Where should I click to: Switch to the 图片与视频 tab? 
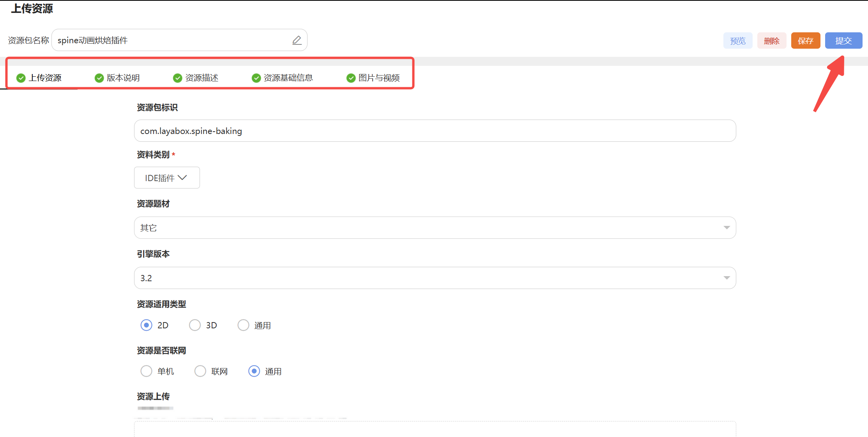[379, 78]
